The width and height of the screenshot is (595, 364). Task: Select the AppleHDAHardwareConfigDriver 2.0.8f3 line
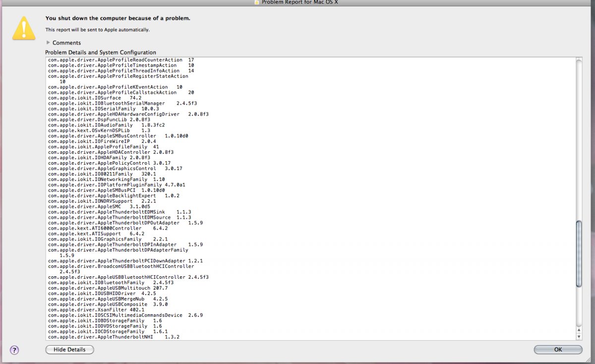(128, 114)
